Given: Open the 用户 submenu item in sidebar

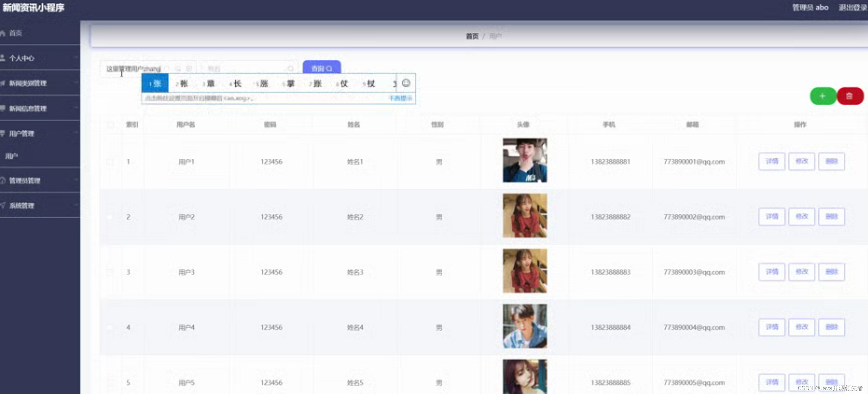Looking at the screenshot, I should click(12, 156).
